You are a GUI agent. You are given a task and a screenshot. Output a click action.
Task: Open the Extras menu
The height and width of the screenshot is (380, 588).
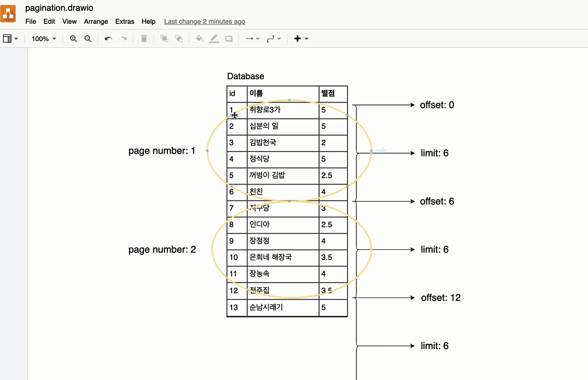(x=125, y=22)
